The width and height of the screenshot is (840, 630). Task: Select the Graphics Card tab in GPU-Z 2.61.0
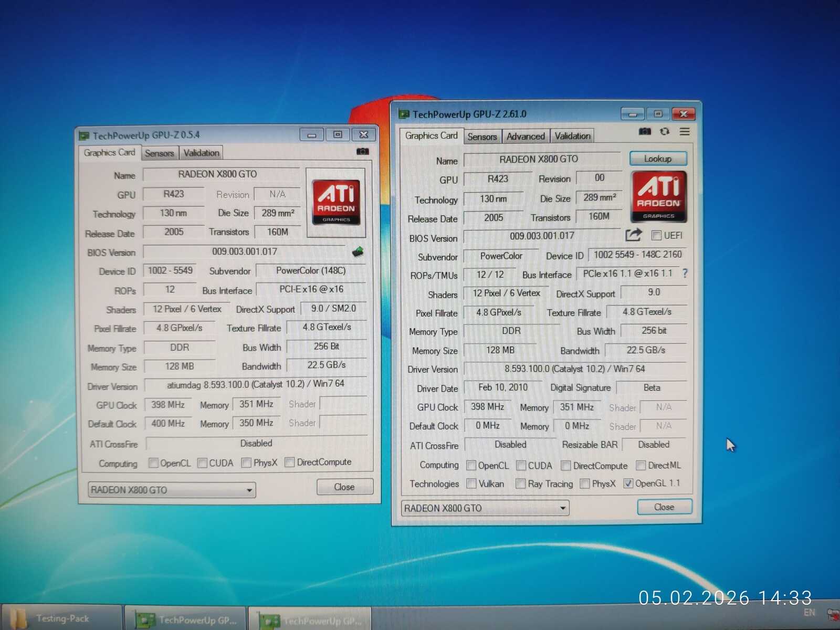pos(432,135)
